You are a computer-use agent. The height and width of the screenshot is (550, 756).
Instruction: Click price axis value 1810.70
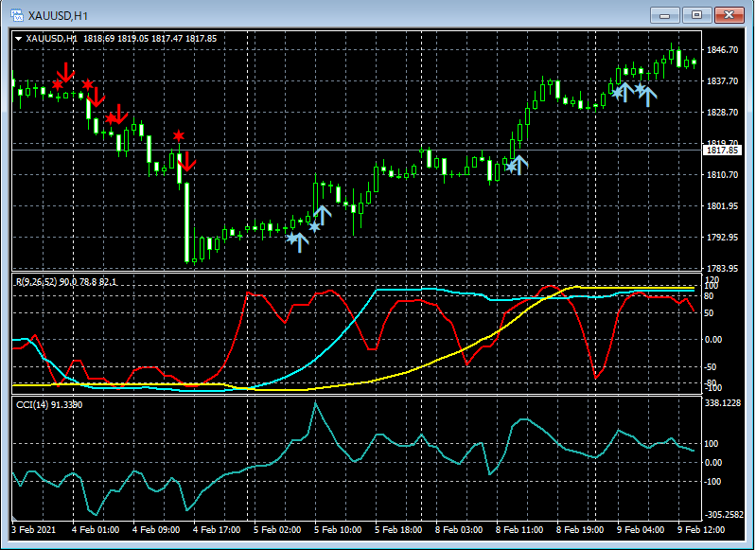coord(722,174)
